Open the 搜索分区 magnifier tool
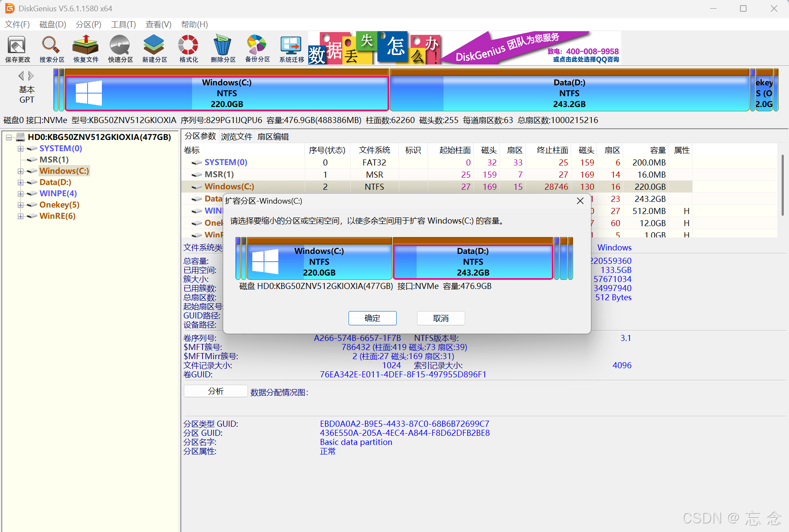This screenshot has width=789, height=532. [52, 49]
